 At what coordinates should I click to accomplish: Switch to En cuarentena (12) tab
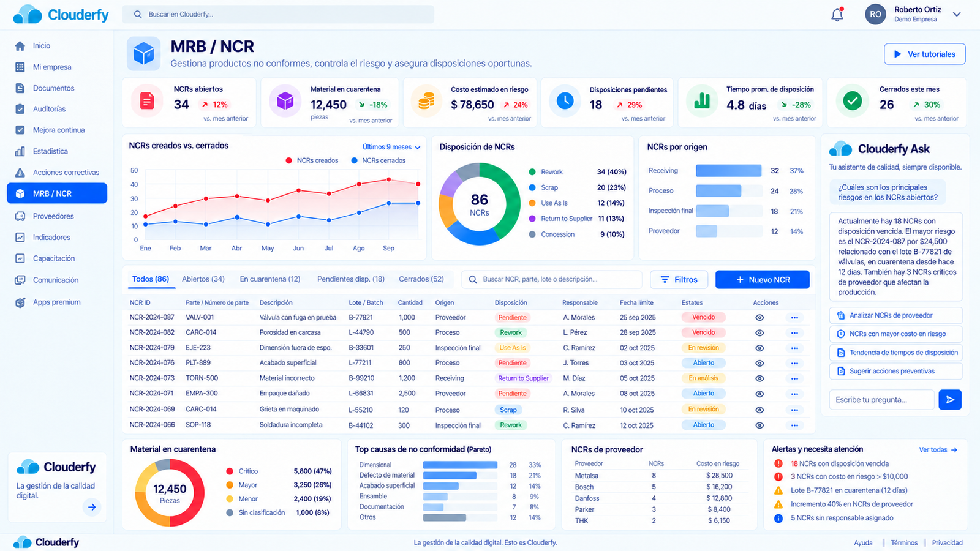point(270,279)
